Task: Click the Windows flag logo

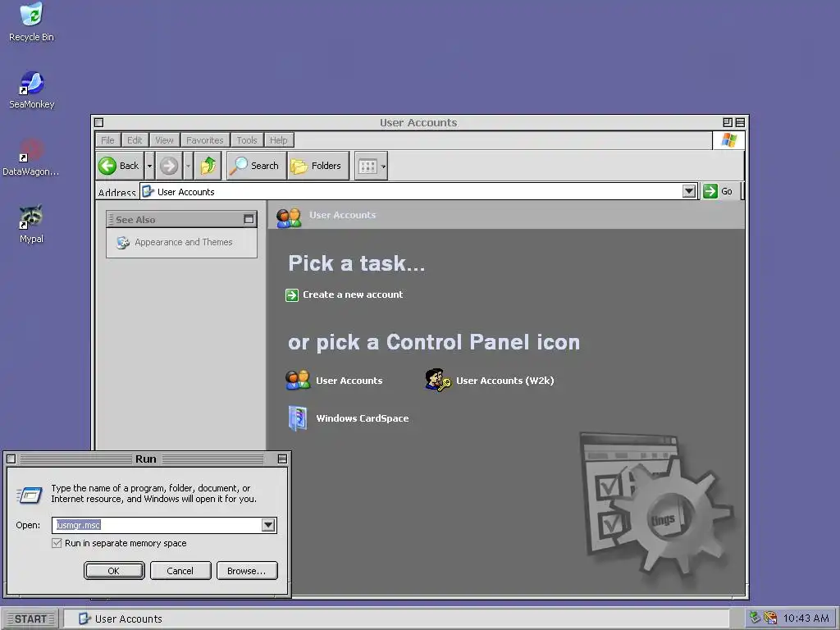Action: pos(728,140)
